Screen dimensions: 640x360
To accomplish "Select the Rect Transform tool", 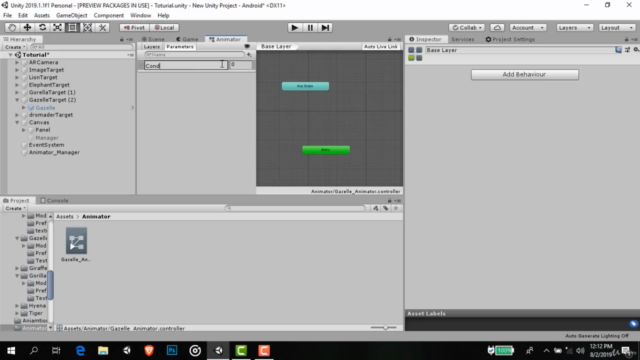I will pos(73,27).
